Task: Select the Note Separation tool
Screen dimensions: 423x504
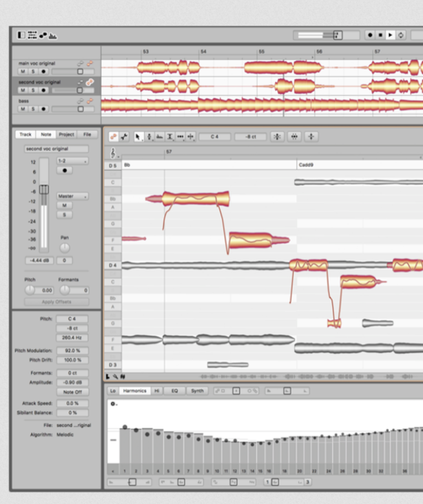Action: (191, 137)
